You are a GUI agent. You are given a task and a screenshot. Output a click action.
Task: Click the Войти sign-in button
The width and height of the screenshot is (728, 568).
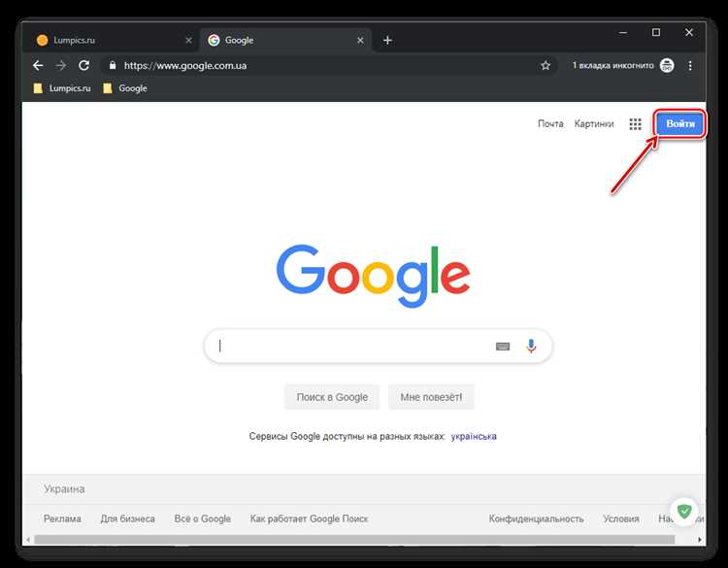tap(680, 124)
